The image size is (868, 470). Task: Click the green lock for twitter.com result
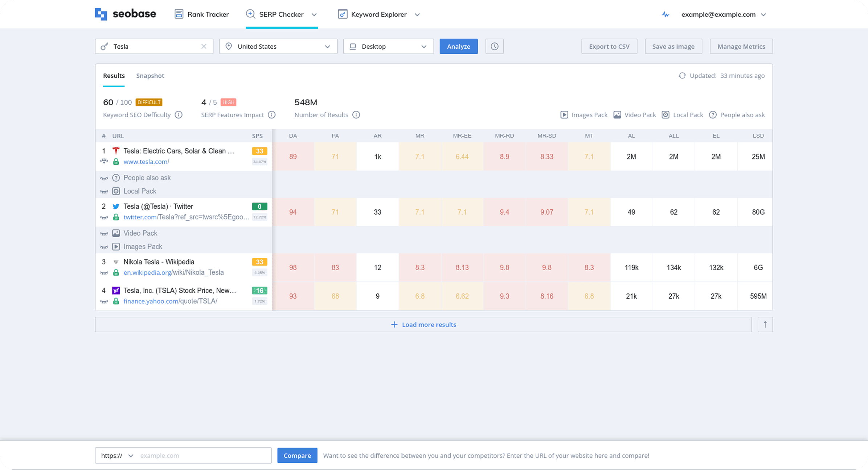(116, 217)
